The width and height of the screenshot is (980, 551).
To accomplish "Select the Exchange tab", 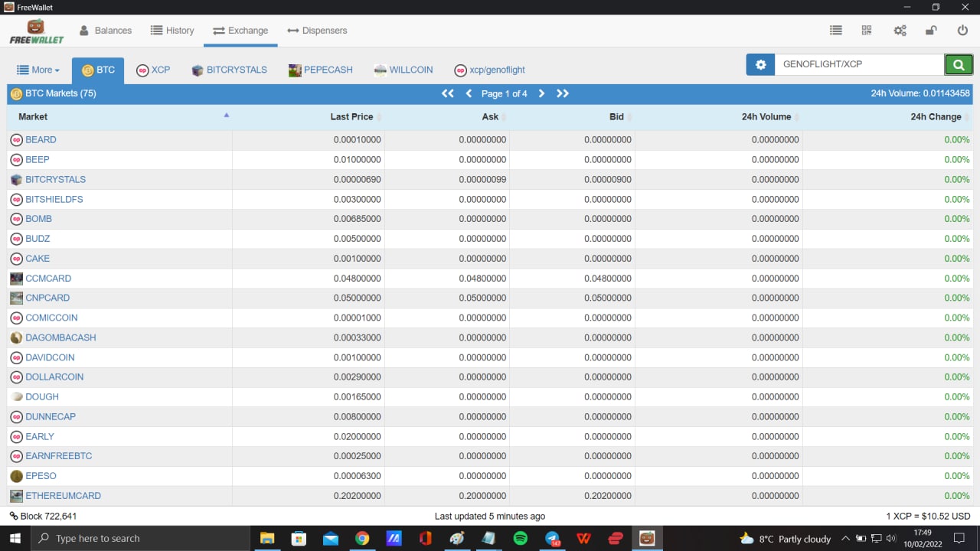I will [240, 31].
